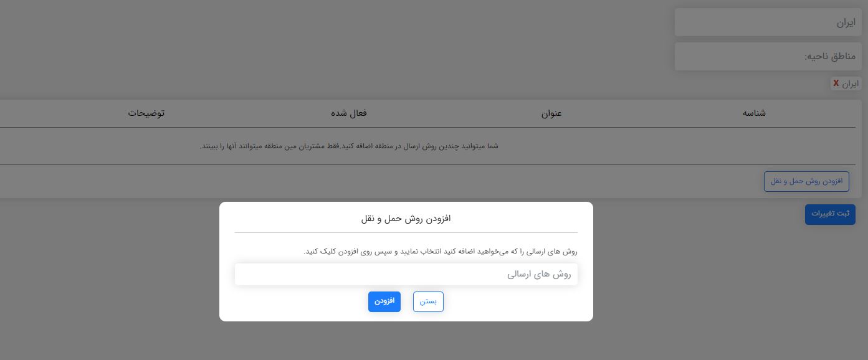868x360 pixels.
Task: Click the ایران name input field
Action: coord(768,22)
